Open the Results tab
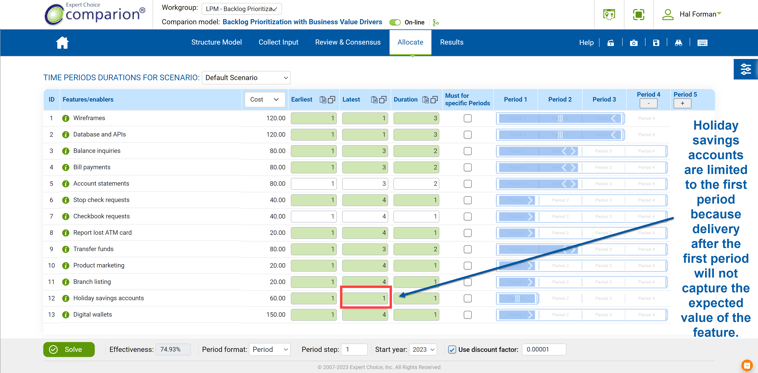 pos(452,43)
